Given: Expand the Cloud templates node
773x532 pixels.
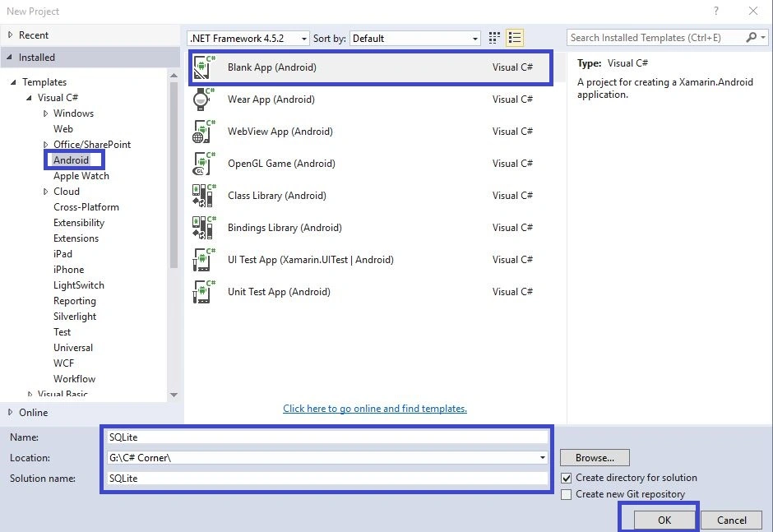Looking at the screenshot, I should [45, 192].
